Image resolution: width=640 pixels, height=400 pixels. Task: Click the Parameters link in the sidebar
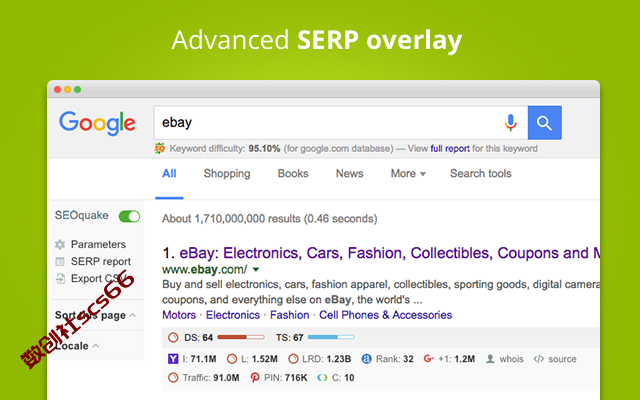(98, 244)
